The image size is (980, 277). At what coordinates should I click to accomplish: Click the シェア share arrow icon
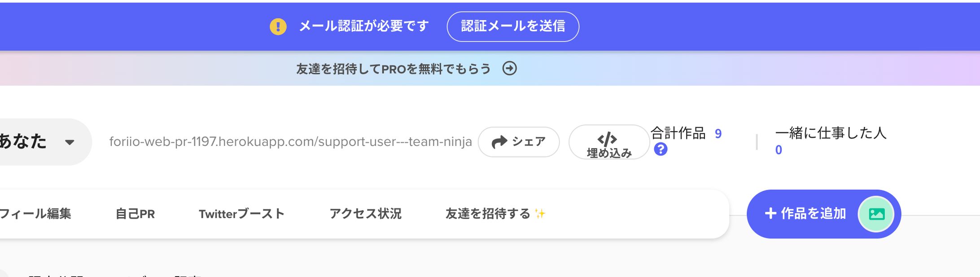(499, 142)
